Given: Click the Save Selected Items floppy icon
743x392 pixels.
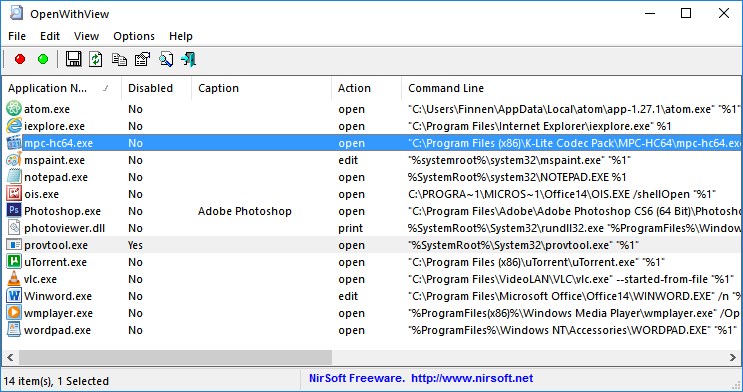Looking at the screenshot, I should 73,59.
